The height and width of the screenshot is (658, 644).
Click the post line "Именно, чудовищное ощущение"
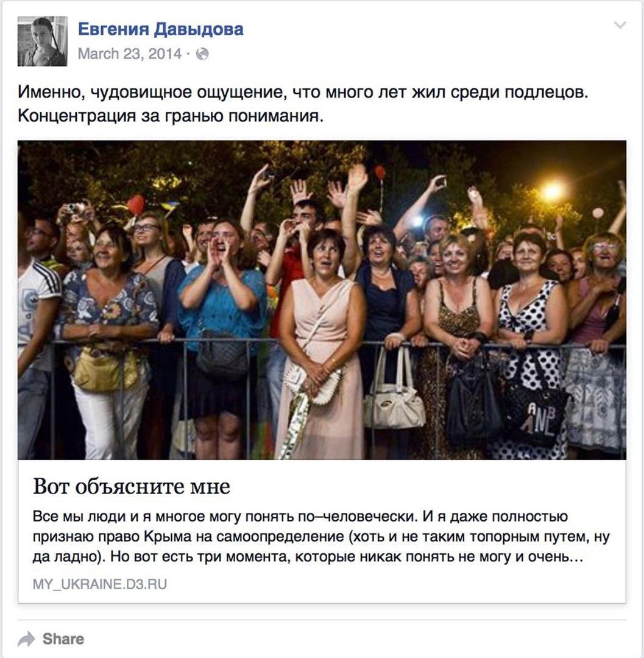click(x=303, y=92)
